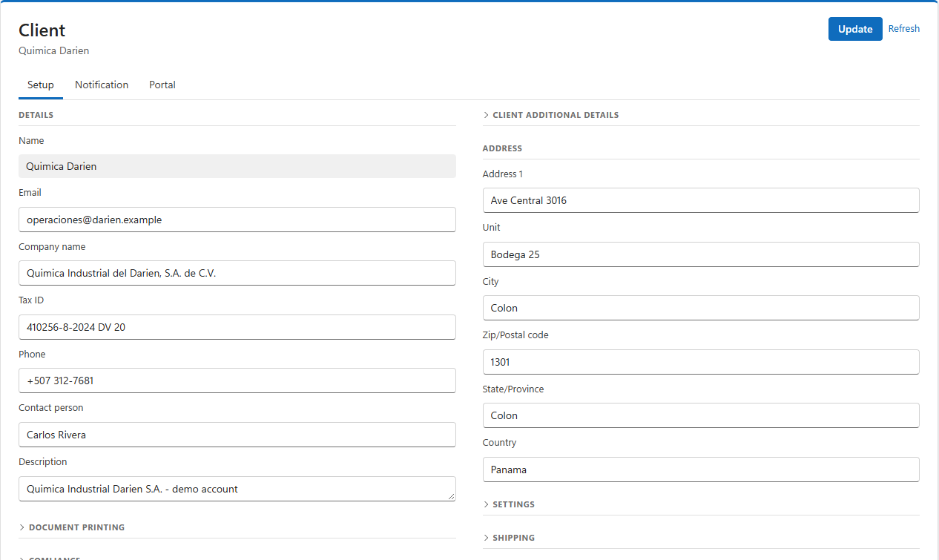
Task: Click the Description text area
Action: pyautogui.click(x=237, y=489)
